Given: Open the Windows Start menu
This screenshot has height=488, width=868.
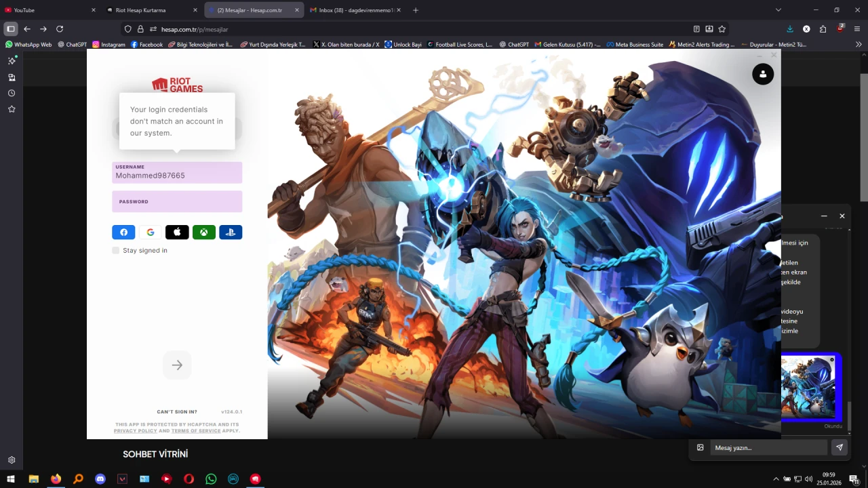Looking at the screenshot, I should pyautogui.click(x=11, y=479).
